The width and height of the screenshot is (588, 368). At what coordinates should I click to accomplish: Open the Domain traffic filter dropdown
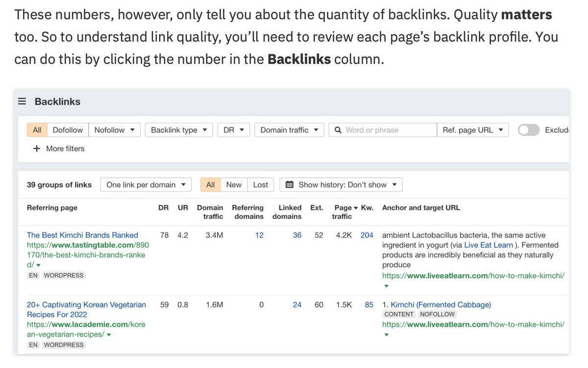pos(289,130)
